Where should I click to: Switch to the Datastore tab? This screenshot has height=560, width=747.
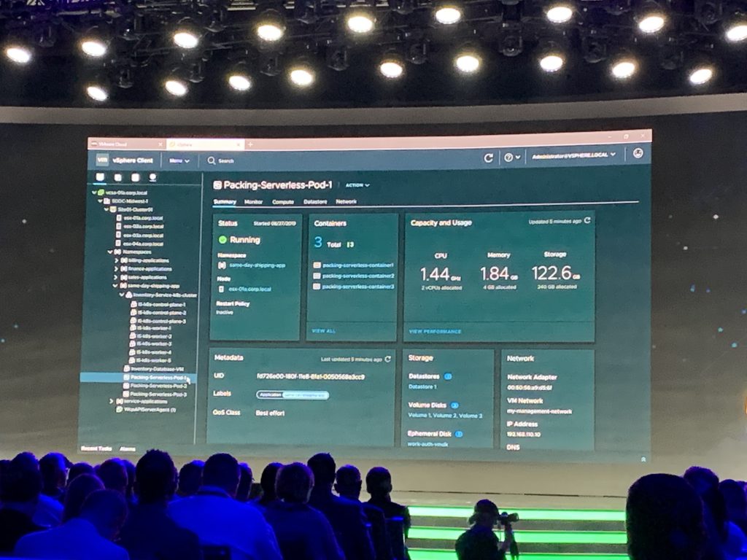coord(315,202)
